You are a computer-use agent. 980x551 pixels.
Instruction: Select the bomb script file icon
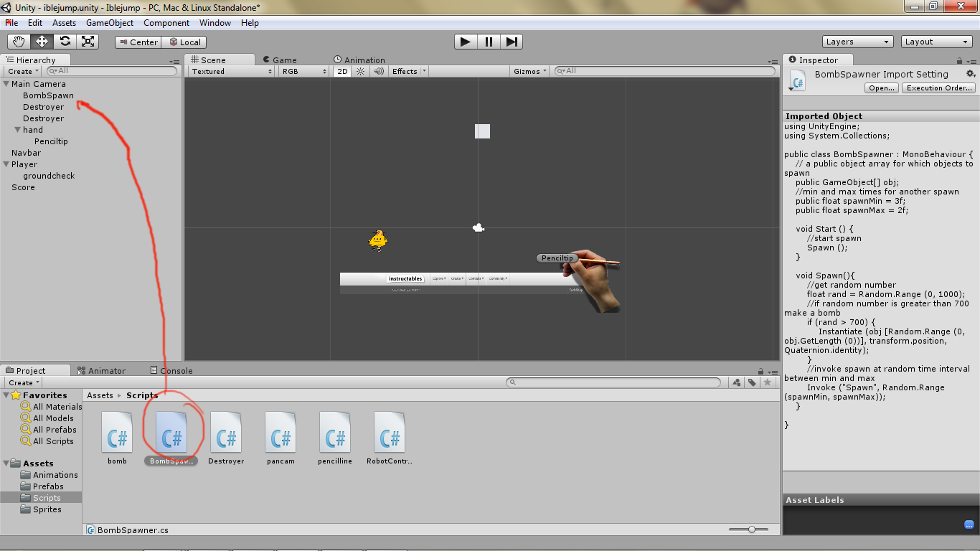click(117, 432)
